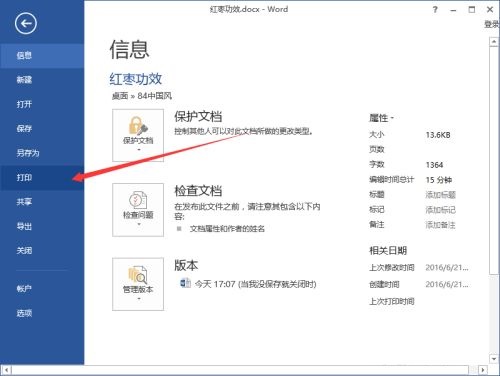Select 打开 (Open) in the sidebar
This screenshot has height=376, width=500.
pyautogui.click(x=42, y=104)
